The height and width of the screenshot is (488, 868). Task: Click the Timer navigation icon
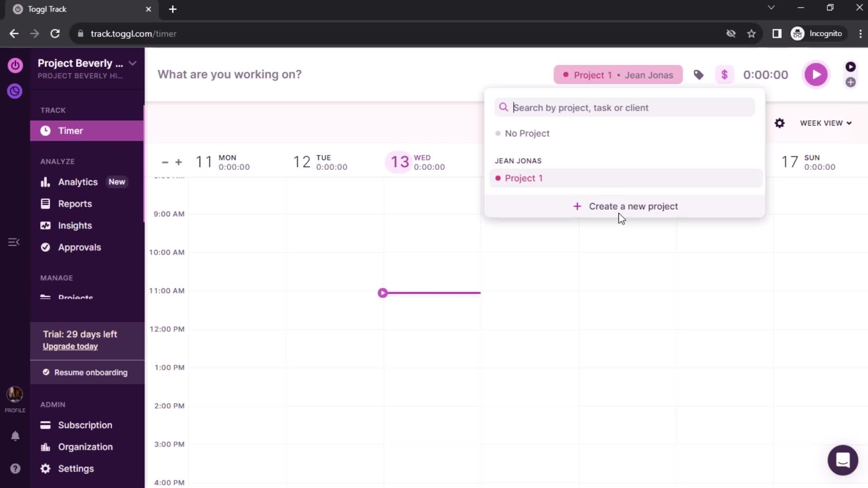coord(46,131)
